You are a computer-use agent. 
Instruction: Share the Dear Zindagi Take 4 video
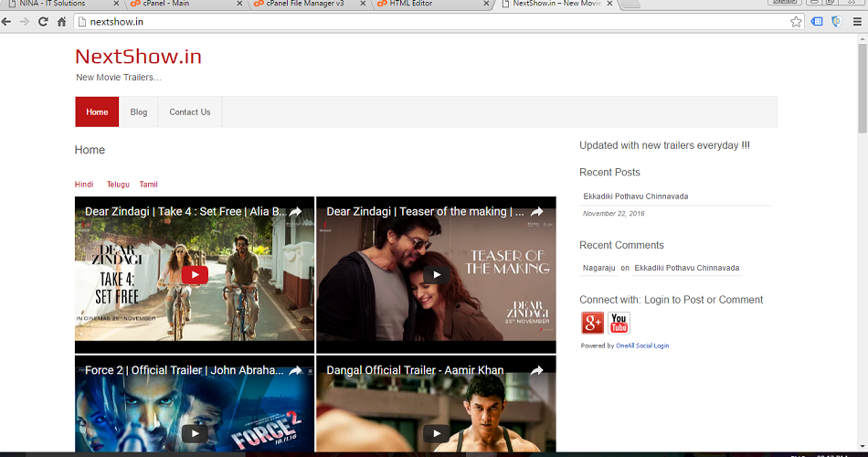point(295,212)
